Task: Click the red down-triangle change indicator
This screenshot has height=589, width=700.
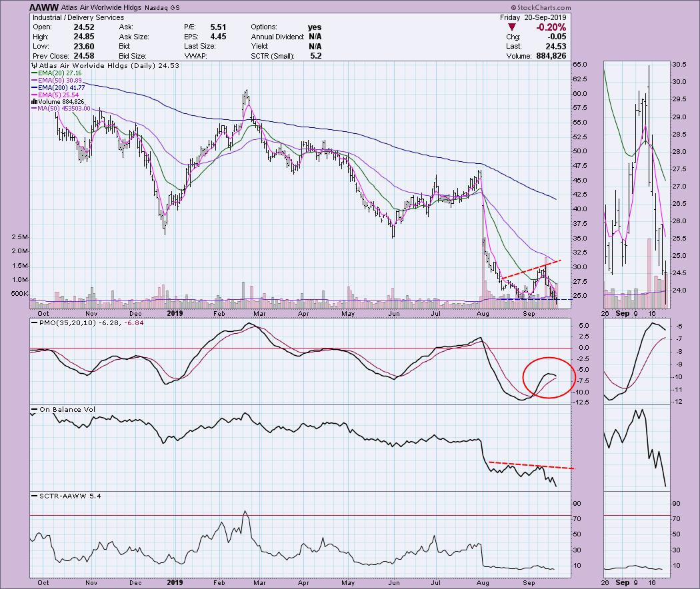Action: (x=512, y=27)
